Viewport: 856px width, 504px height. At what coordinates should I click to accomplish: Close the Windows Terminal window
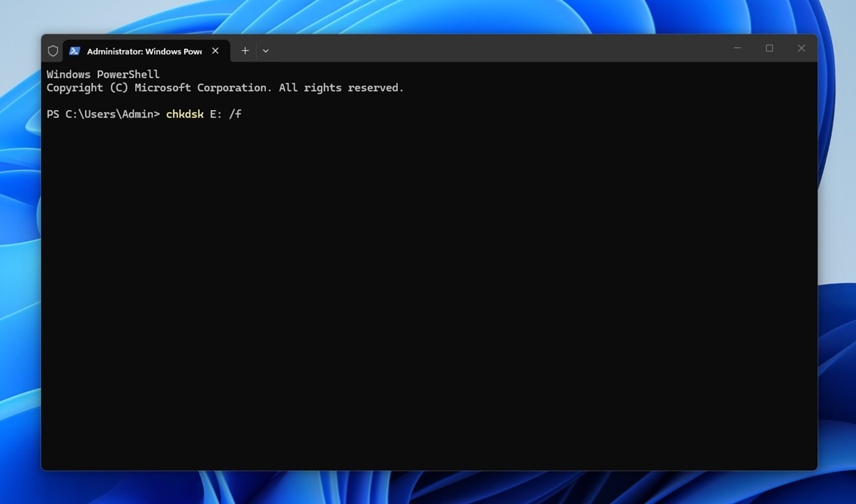tap(802, 48)
